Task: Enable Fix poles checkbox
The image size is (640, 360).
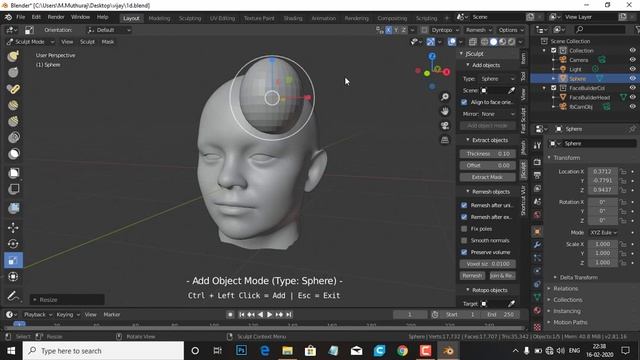Action: (x=464, y=229)
